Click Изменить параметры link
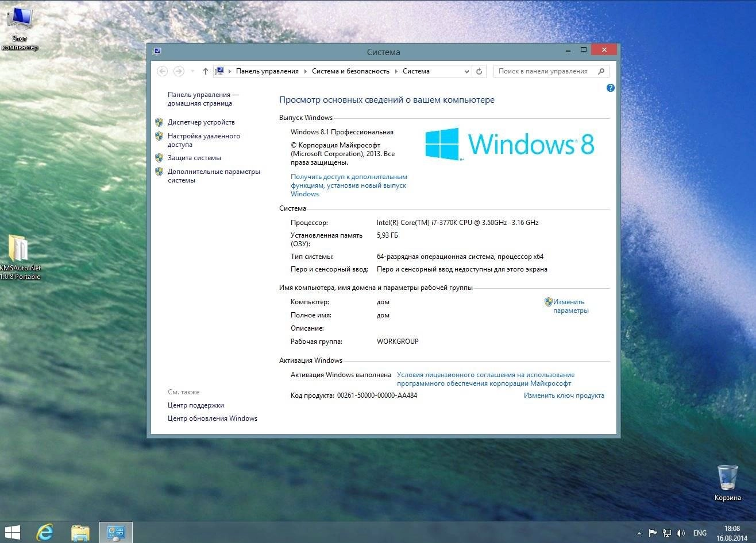 coord(570,306)
